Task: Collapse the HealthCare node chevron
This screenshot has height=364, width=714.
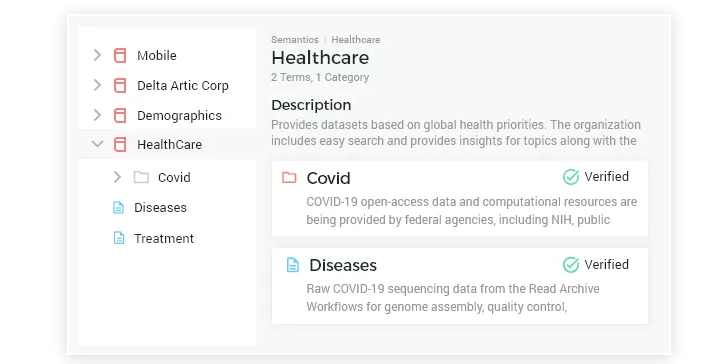Action: [97, 144]
